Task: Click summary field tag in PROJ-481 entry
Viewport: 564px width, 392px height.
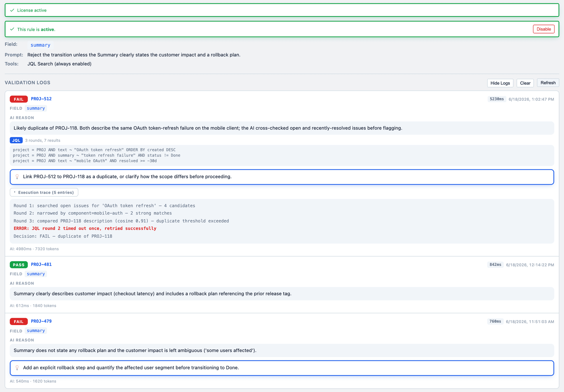Action: tap(36, 274)
